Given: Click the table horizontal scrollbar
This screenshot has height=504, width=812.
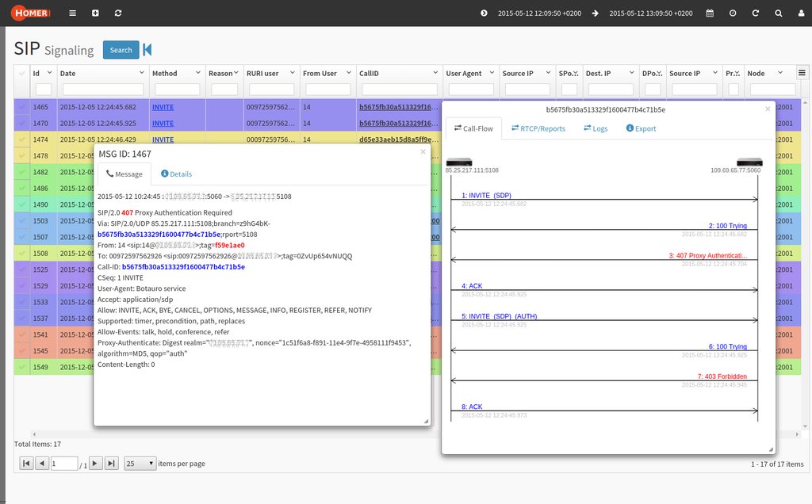Looking at the screenshot, I should (x=416, y=433).
